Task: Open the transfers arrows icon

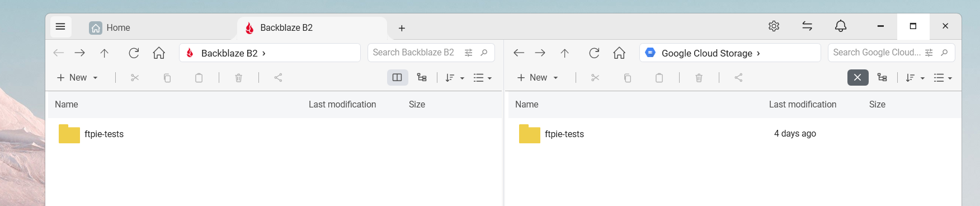Action: click(x=807, y=26)
